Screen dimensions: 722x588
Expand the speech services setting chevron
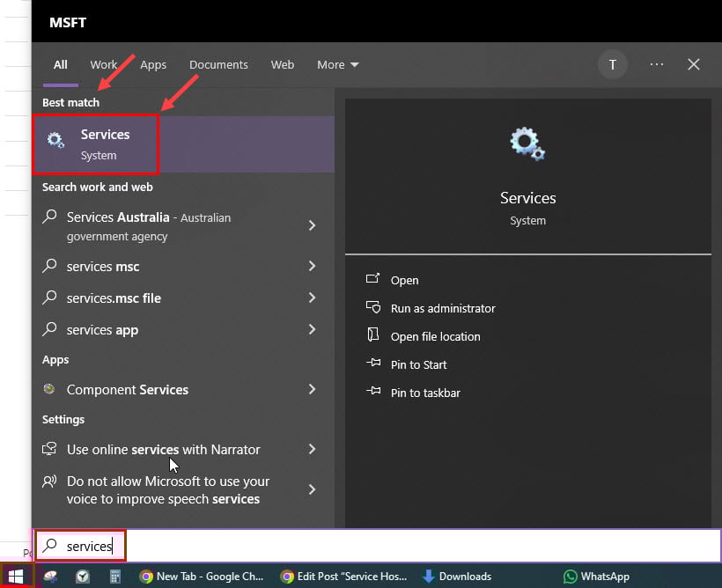coord(313,489)
